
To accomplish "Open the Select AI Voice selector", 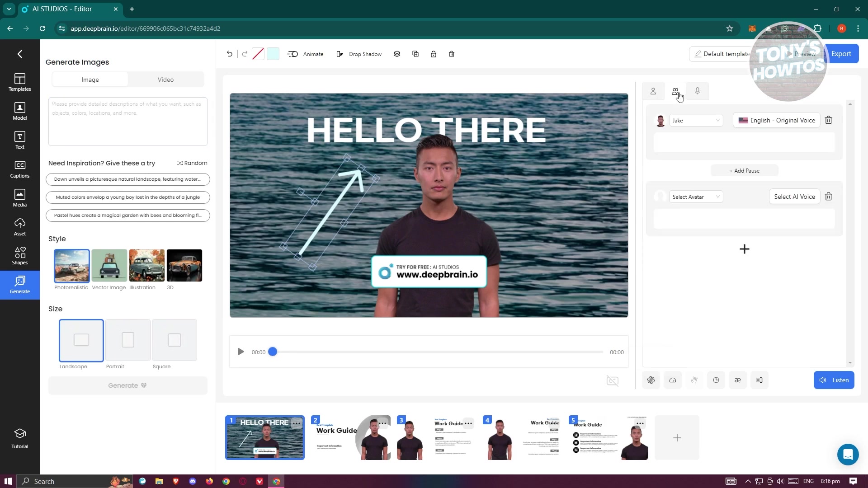I will click(794, 197).
